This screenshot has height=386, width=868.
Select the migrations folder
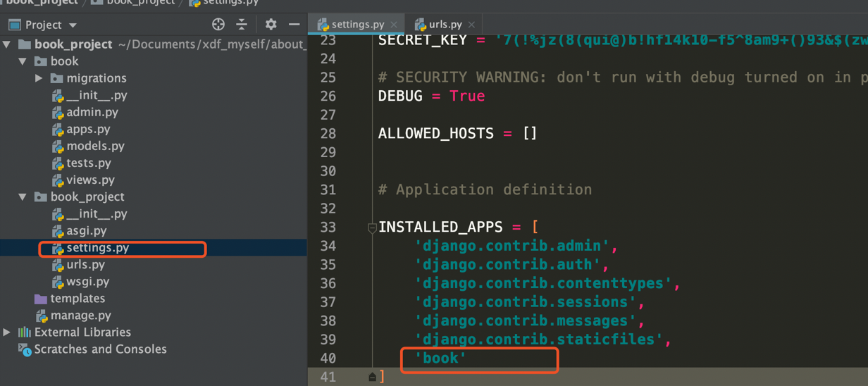[97, 78]
